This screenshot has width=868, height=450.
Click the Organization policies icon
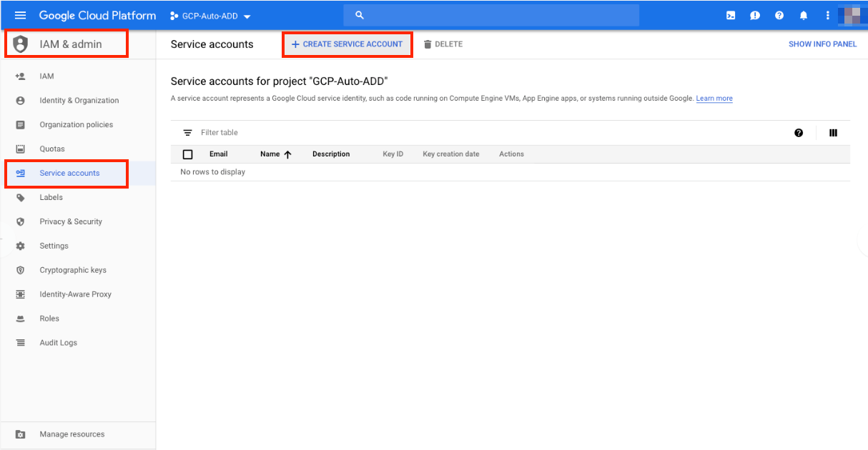20,125
